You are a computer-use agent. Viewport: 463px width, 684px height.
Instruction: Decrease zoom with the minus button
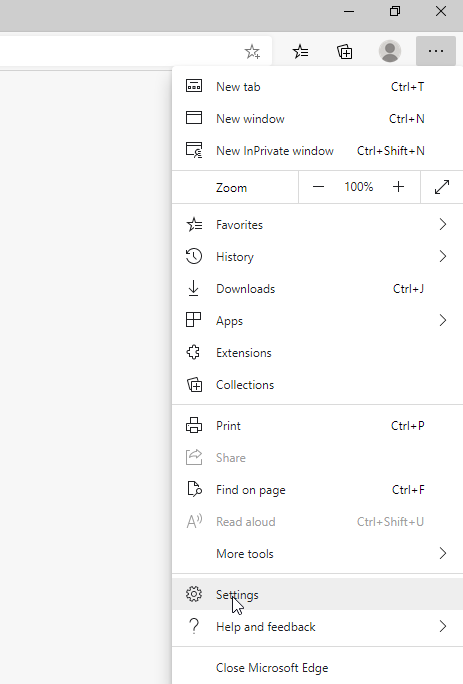[x=319, y=187]
